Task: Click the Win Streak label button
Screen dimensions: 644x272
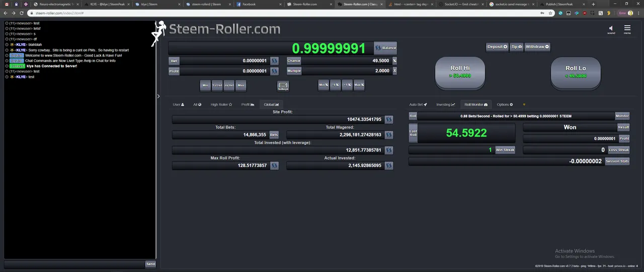Action: click(x=505, y=150)
